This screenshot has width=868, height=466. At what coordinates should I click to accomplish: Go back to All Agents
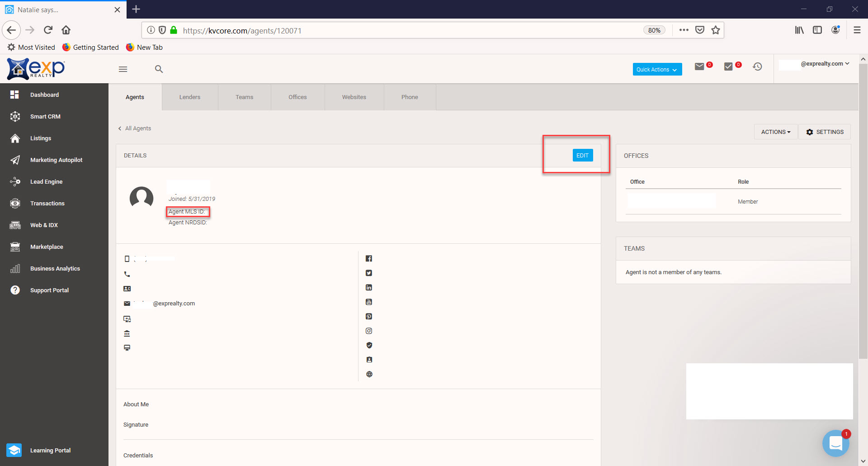135,128
